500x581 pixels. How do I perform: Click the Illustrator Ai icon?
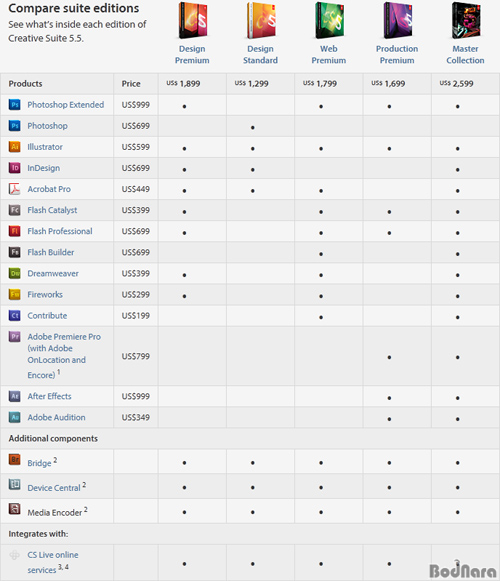(x=14, y=147)
